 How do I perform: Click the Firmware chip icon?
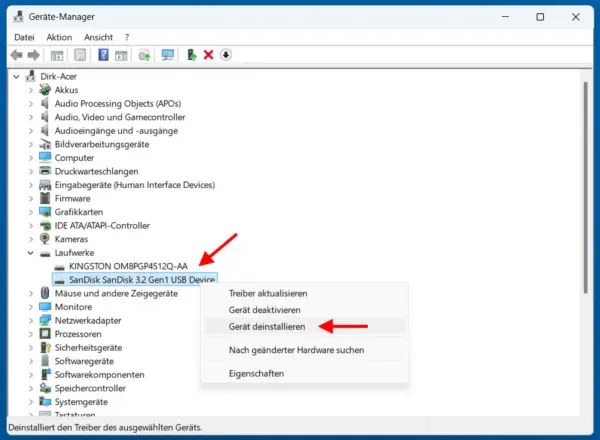pyautogui.click(x=45, y=198)
